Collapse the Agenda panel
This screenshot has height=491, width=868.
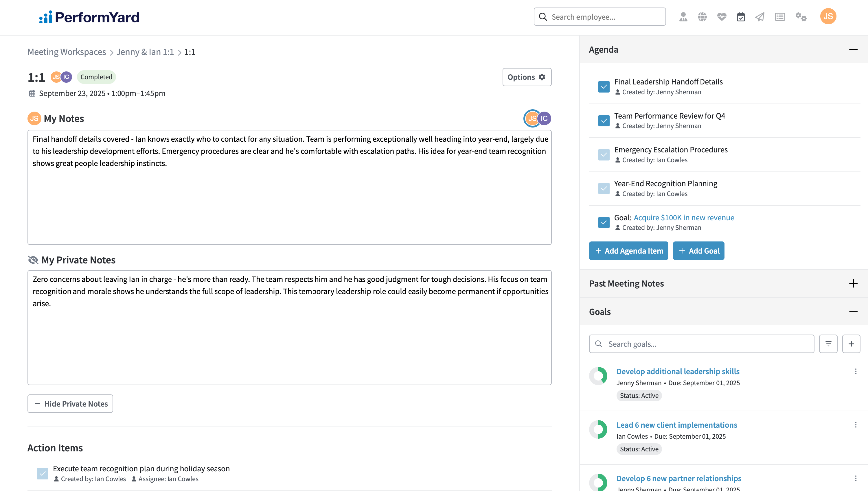[x=853, y=49]
